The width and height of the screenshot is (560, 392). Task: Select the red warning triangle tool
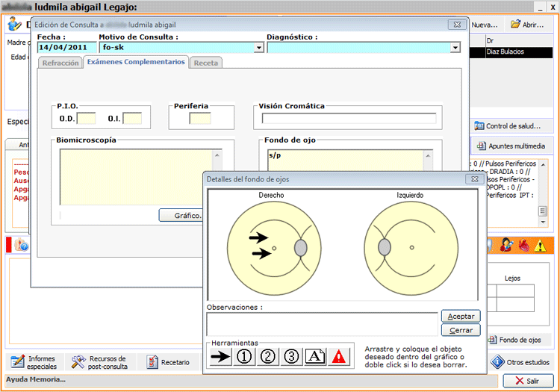tap(339, 356)
